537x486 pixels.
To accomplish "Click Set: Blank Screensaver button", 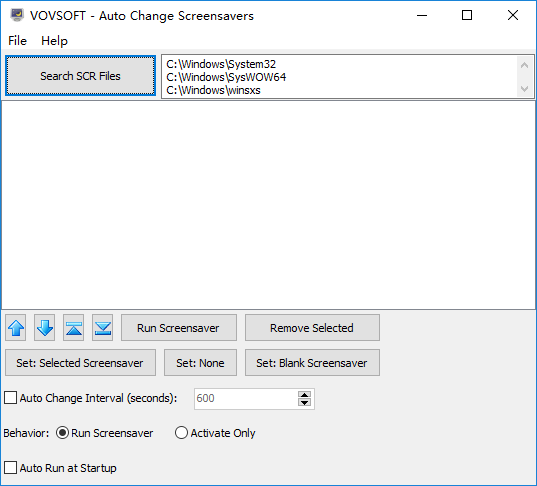I will pos(312,363).
